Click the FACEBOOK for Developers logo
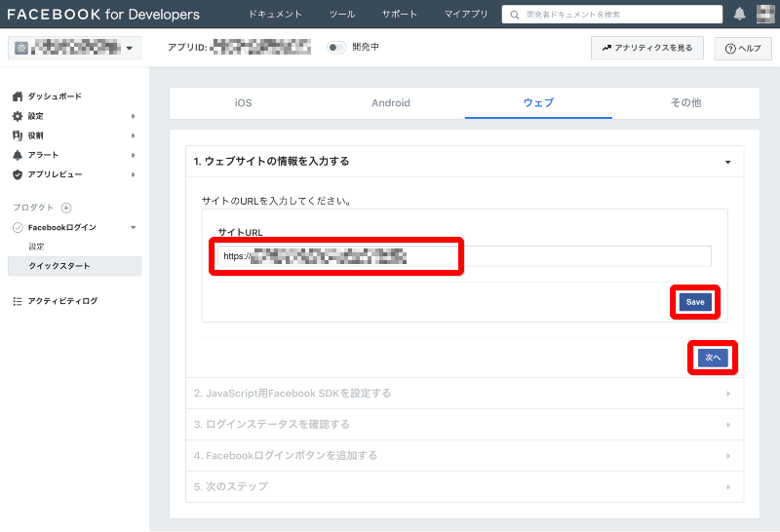780x532 pixels. click(x=103, y=15)
